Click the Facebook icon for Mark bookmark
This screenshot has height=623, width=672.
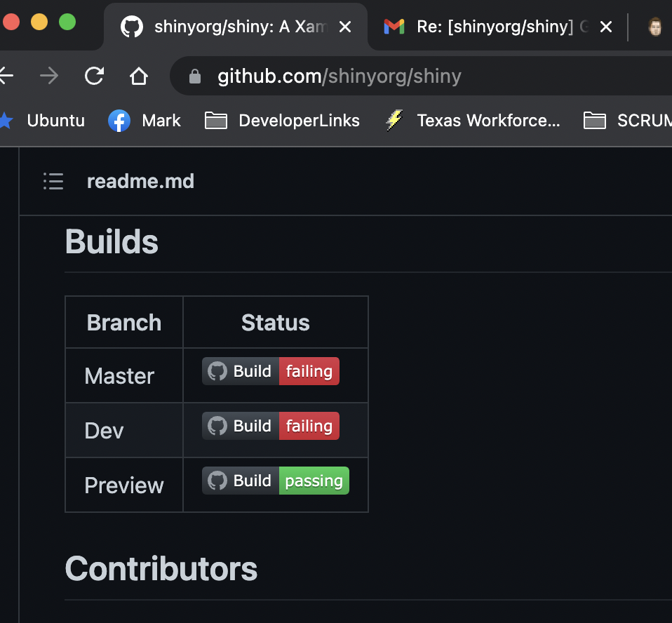[x=119, y=121]
